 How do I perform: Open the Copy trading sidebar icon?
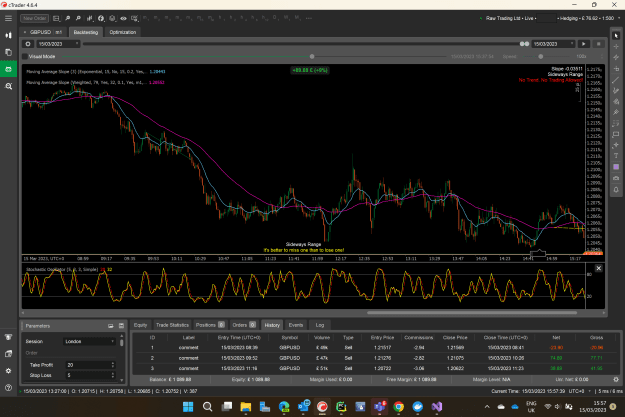8,52
